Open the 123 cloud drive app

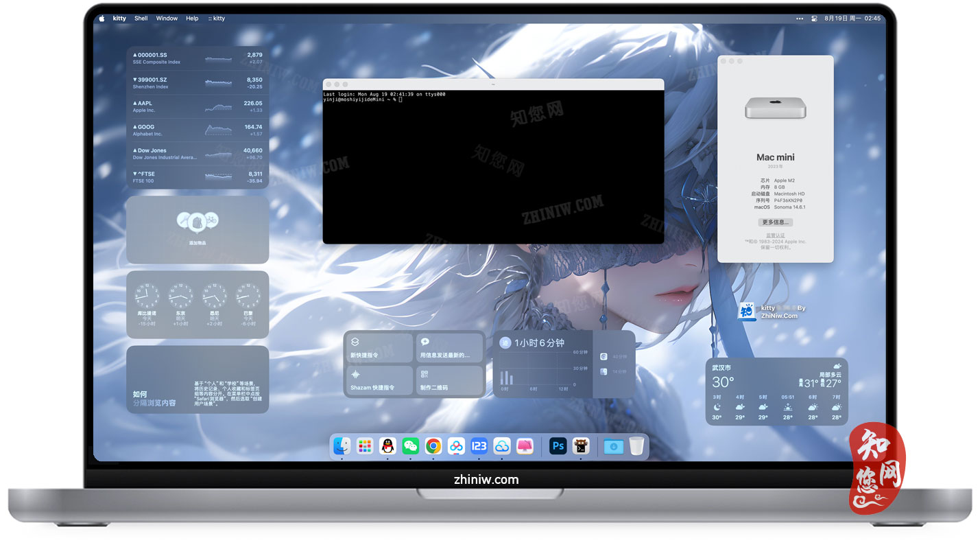(x=479, y=446)
